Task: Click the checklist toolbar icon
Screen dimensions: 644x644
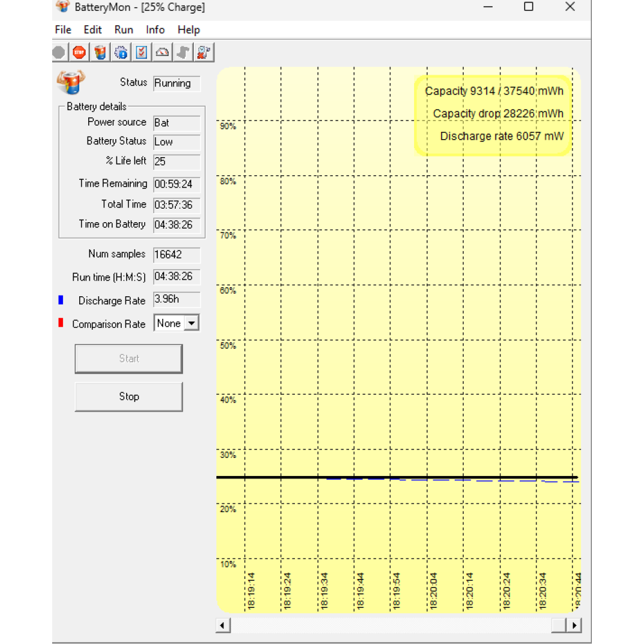Action: [142, 52]
